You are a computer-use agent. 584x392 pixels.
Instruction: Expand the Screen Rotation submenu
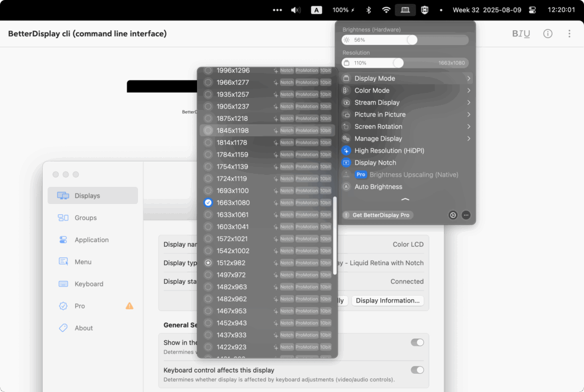(x=406, y=126)
